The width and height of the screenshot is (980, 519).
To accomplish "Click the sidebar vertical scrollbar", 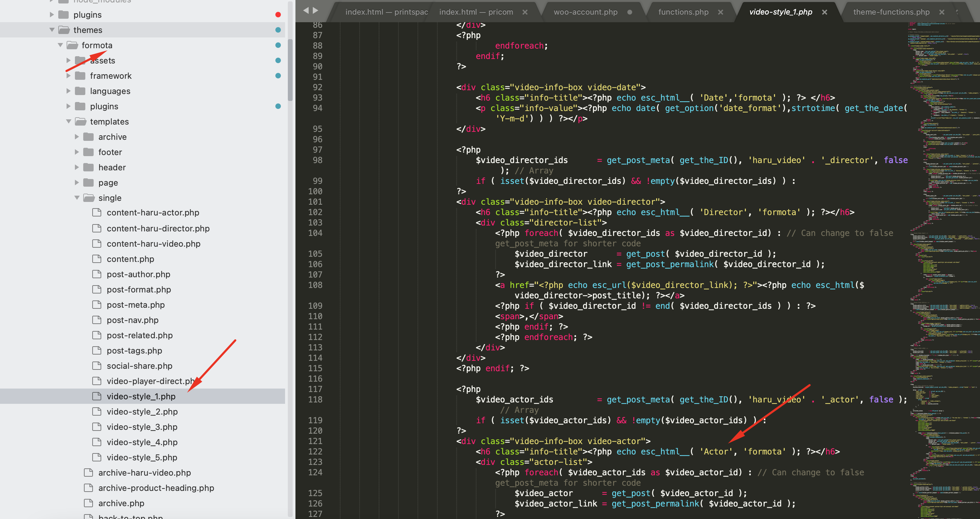I will [x=290, y=70].
